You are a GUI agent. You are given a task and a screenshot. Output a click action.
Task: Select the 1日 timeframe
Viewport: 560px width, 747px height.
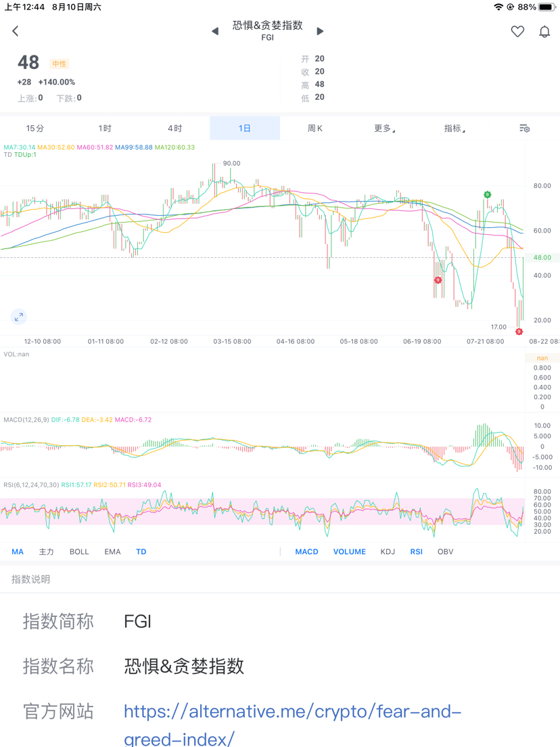click(245, 128)
